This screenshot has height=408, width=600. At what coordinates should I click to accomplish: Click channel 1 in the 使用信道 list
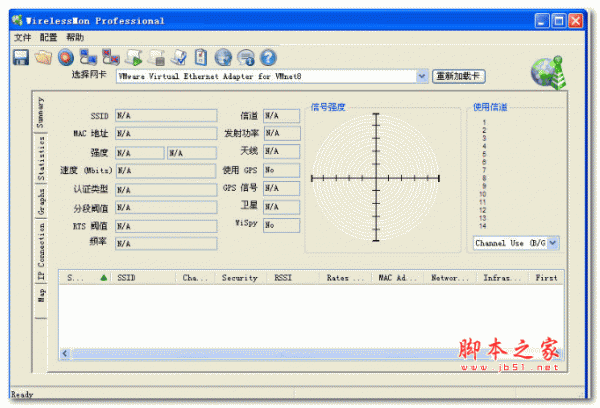484,122
